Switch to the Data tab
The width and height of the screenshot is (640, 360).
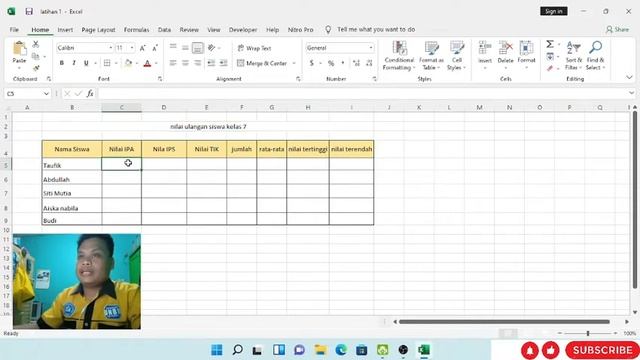(x=164, y=30)
